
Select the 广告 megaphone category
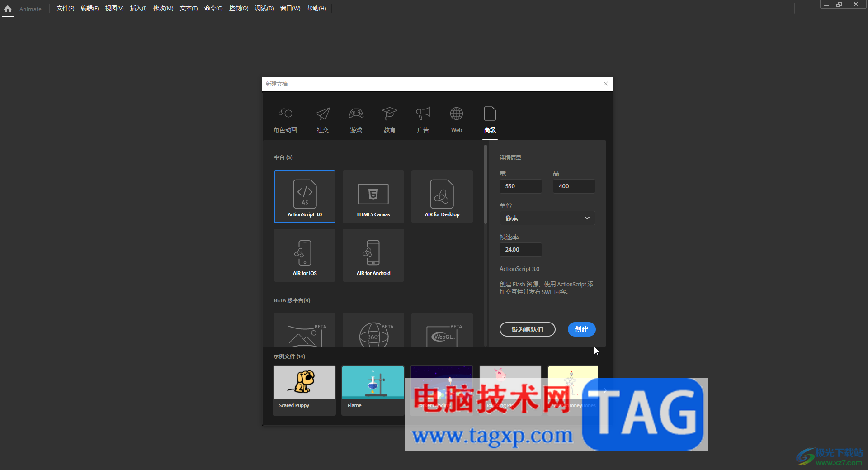[423, 120]
